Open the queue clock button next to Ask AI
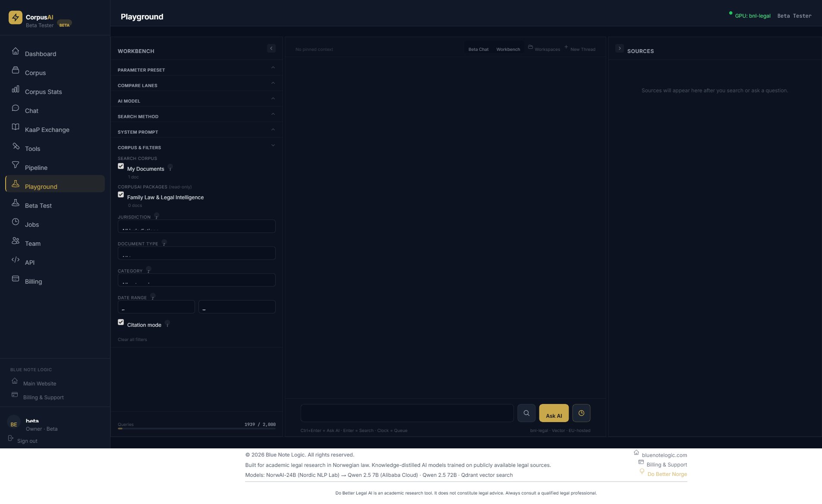Image resolution: width=822 pixels, height=504 pixels. point(581,413)
